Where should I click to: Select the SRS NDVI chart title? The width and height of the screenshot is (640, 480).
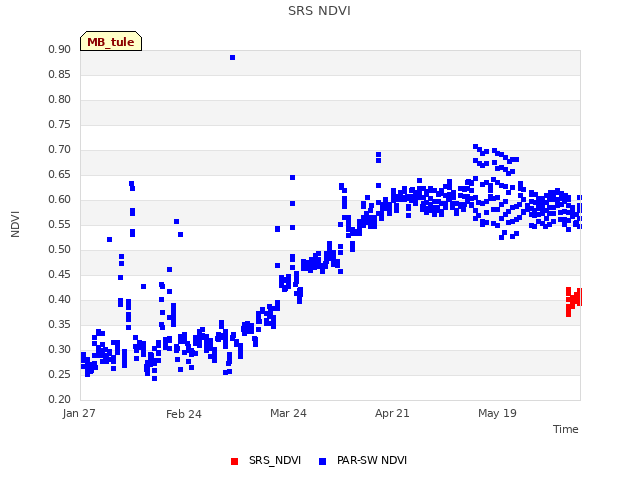coord(319,11)
